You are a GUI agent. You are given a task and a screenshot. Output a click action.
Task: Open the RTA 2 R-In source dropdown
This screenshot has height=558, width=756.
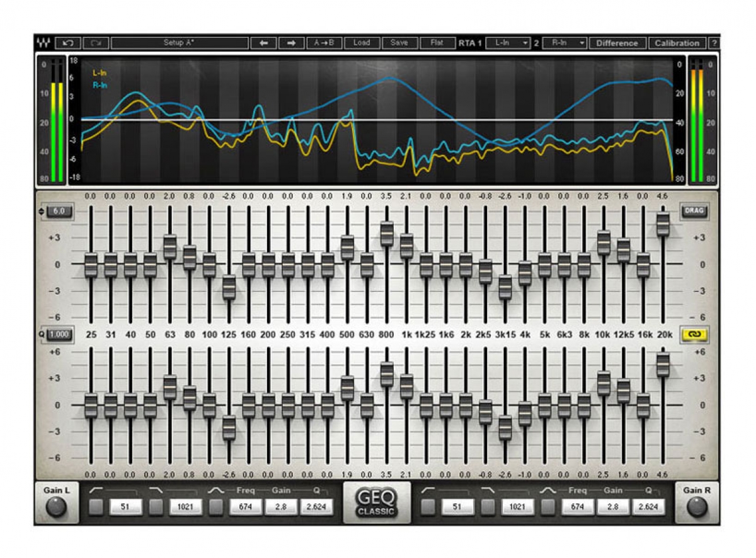(564, 43)
